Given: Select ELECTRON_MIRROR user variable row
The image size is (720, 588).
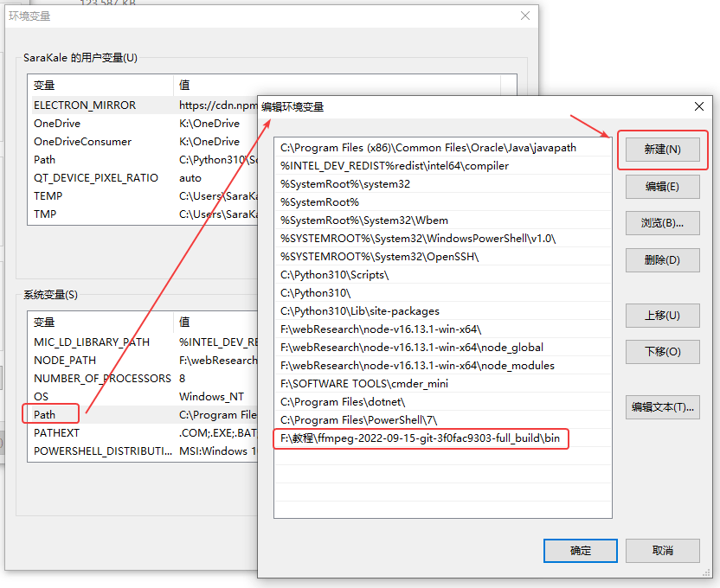Looking at the screenshot, I should click(84, 105).
